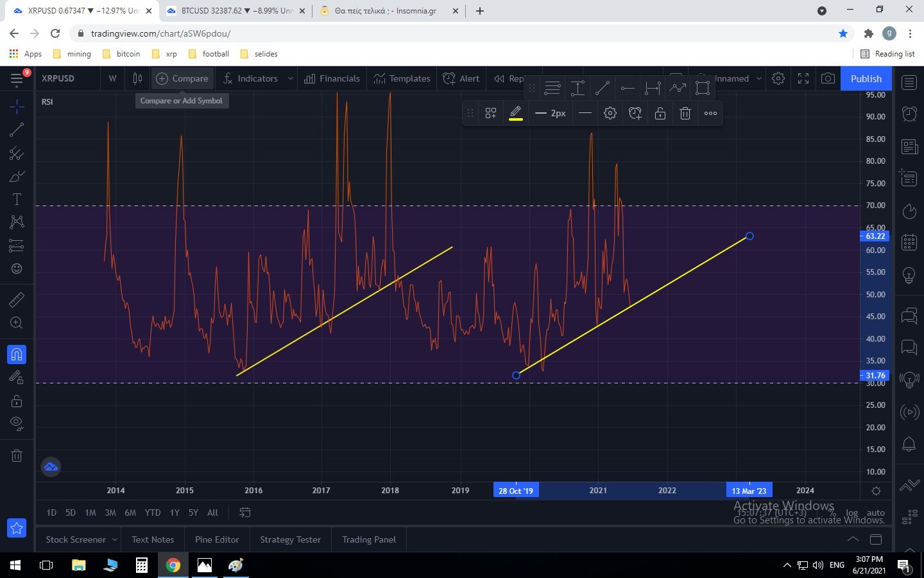This screenshot has height=578, width=924.
Task: Open time axis settings gear
Action: point(877,491)
